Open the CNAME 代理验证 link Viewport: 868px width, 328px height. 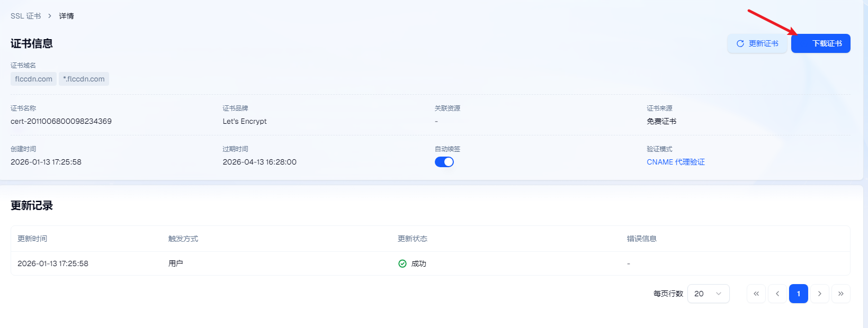(675, 162)
